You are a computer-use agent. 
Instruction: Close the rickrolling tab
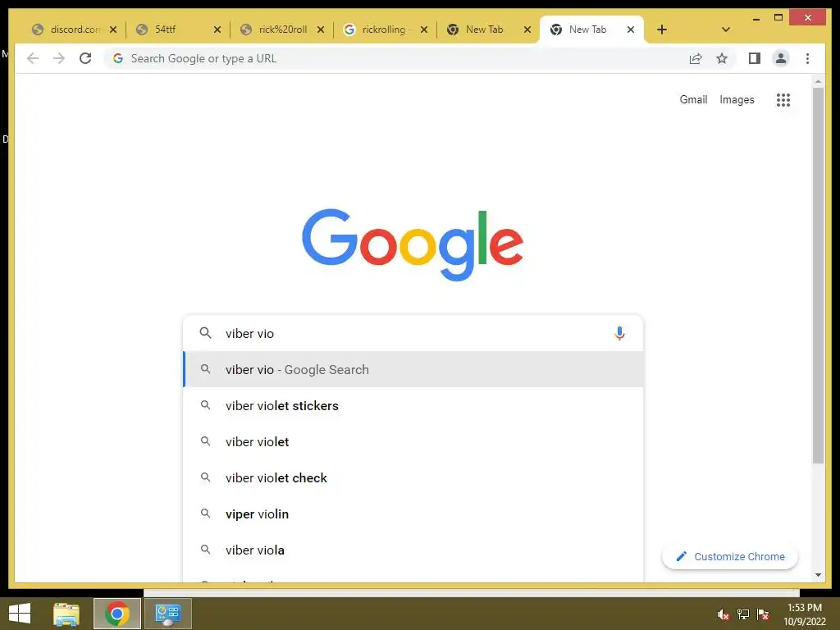tap(424, 30)
